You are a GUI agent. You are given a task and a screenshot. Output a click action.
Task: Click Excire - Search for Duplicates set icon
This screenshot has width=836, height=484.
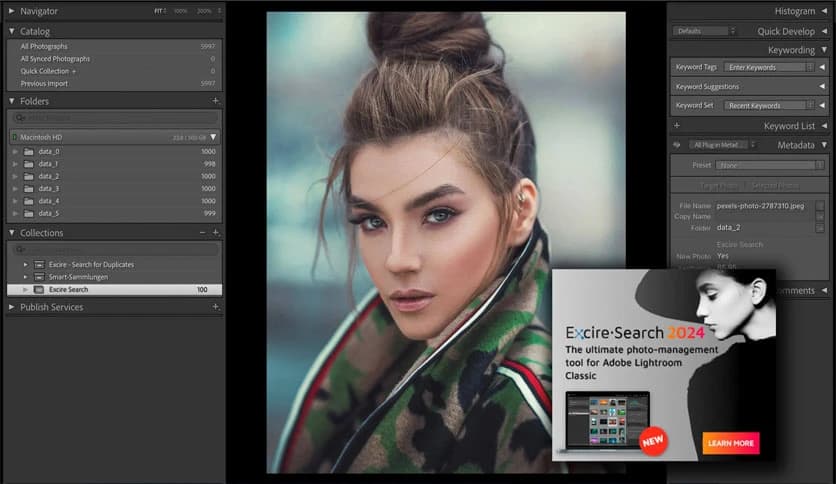[x=39, y=264]
